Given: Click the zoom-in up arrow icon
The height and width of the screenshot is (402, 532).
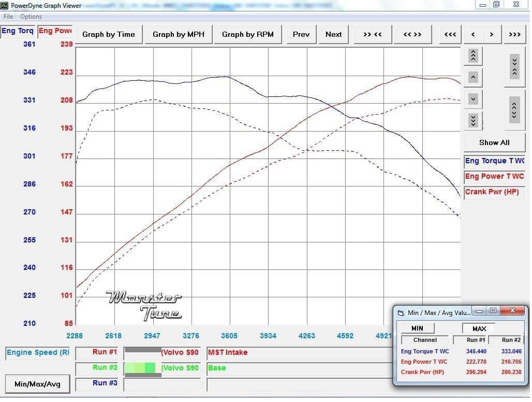Looking at the screenshot, I should 474,77.
